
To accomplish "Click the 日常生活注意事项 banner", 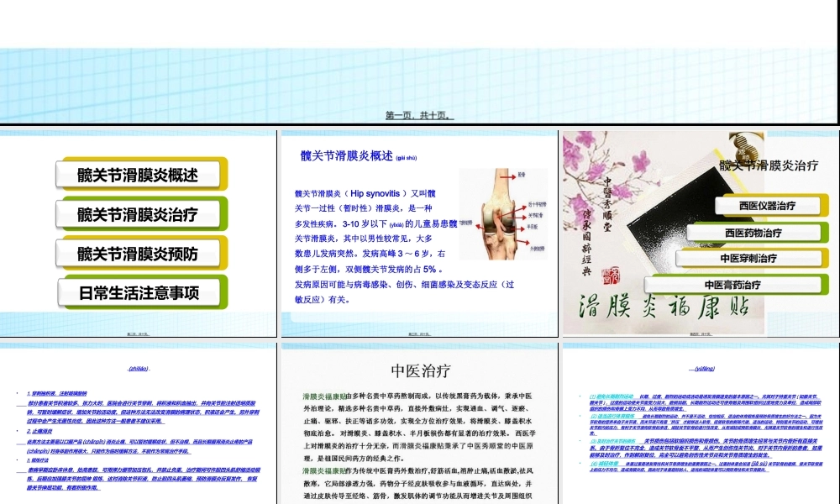I will [x=139, y=292].
